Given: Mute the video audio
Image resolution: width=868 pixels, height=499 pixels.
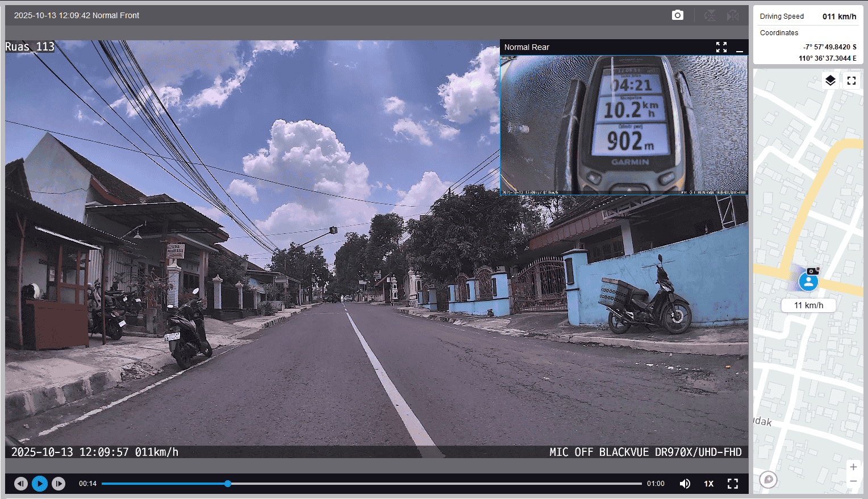Looking at the screenshot, I should coord(685,484).
